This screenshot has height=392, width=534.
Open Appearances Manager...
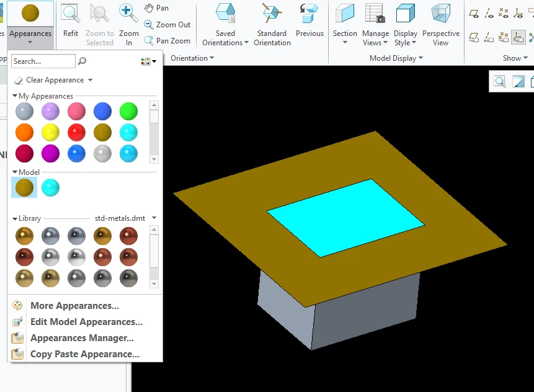82,338
